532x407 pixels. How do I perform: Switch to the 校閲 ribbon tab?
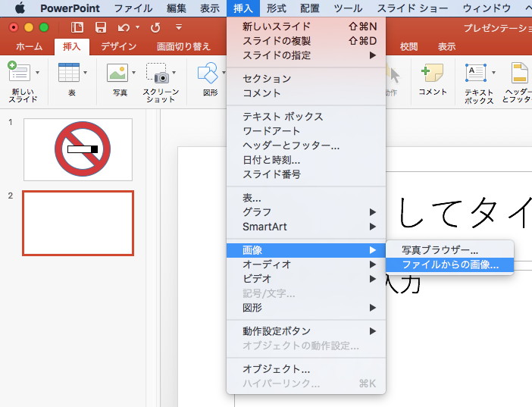[x=408, y=46]
